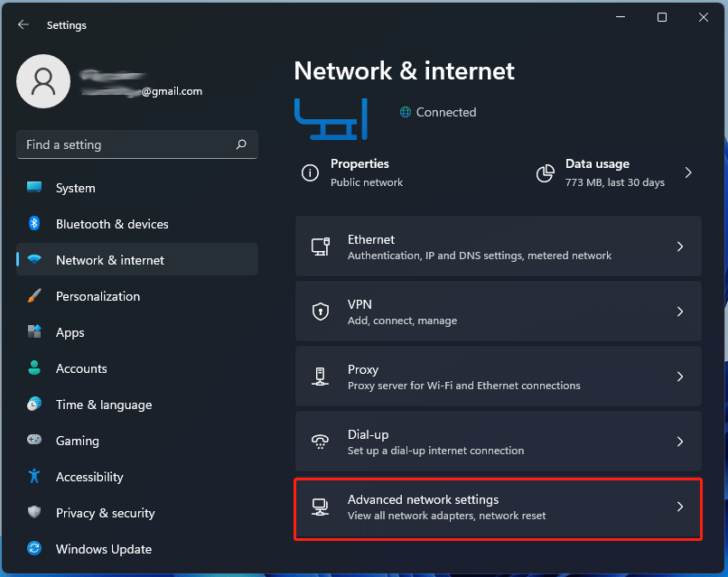Expand the Advanced network settings chevron
This screenshot has width=728, height=577.
680,507
